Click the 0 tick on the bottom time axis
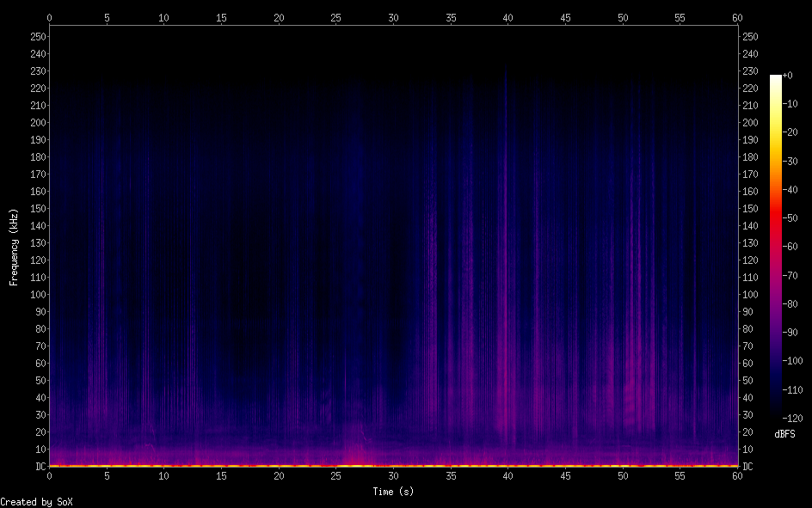 [50, 475]
